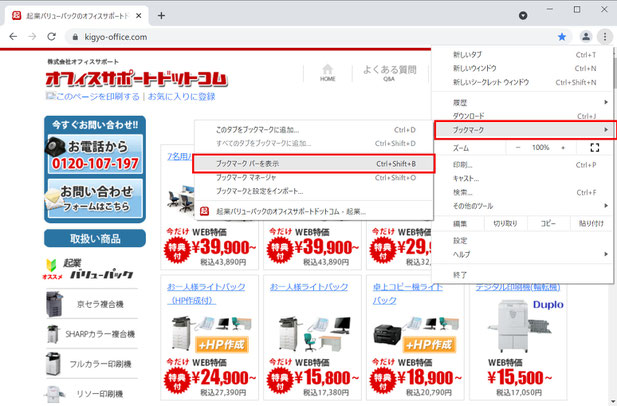Click お気に入りに登録 link

coord(181,96)
